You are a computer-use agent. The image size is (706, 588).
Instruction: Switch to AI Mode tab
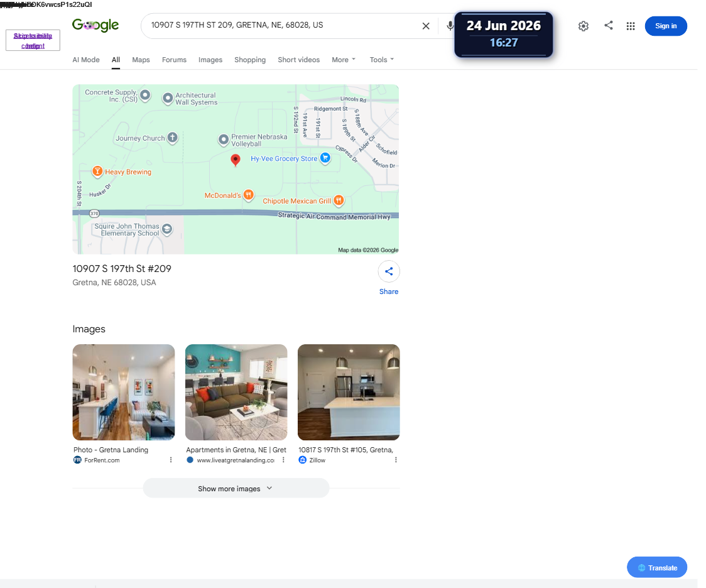click(x=86, y=60)
